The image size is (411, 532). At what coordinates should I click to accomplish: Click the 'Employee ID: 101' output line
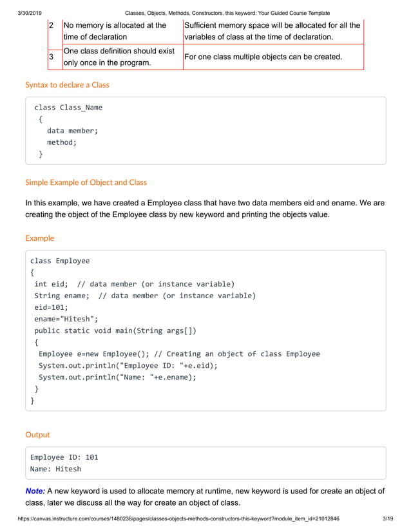click(x=64, y=457)
